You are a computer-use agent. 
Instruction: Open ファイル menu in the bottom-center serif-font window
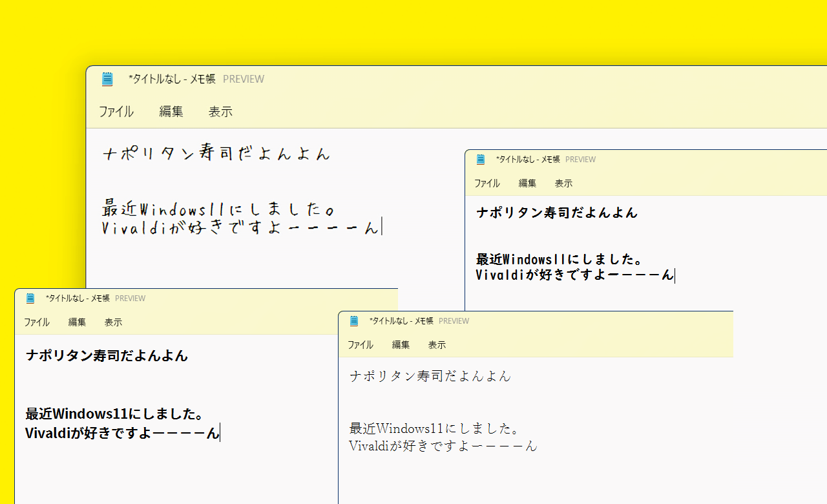point(361,344)
